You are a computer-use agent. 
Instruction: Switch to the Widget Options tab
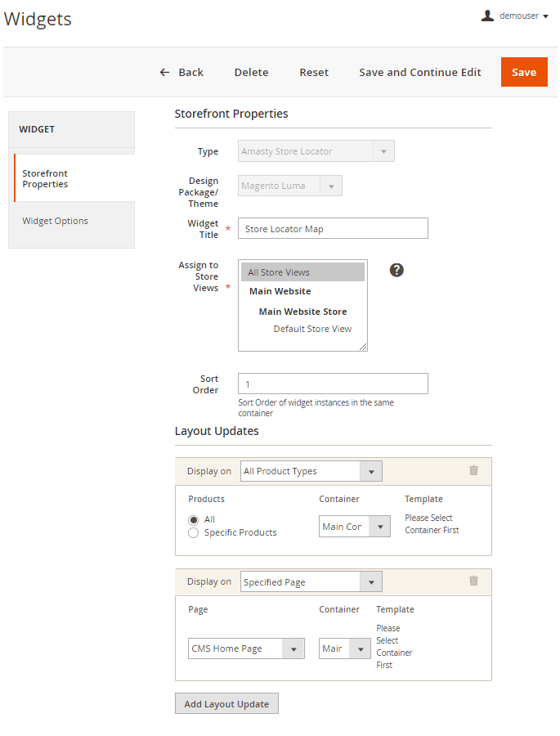click(55, 221)
